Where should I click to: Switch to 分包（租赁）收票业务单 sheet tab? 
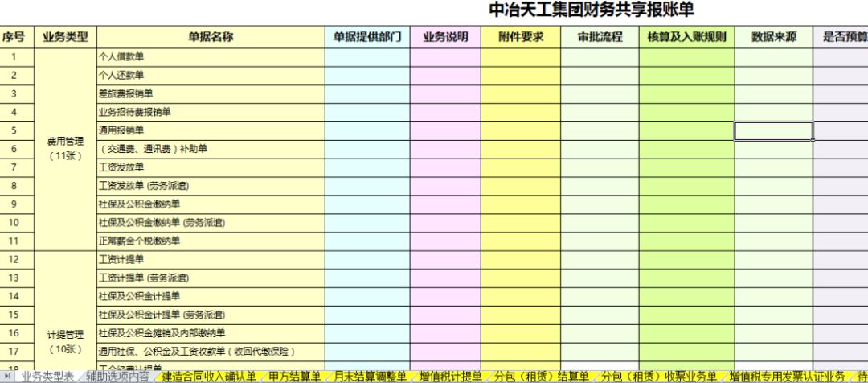click(658, 377)
